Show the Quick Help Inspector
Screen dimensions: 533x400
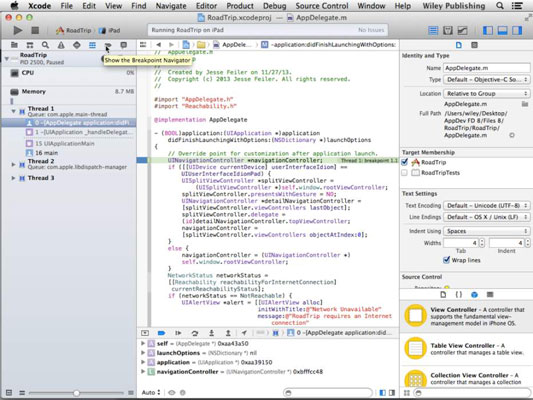click(474, 45)
